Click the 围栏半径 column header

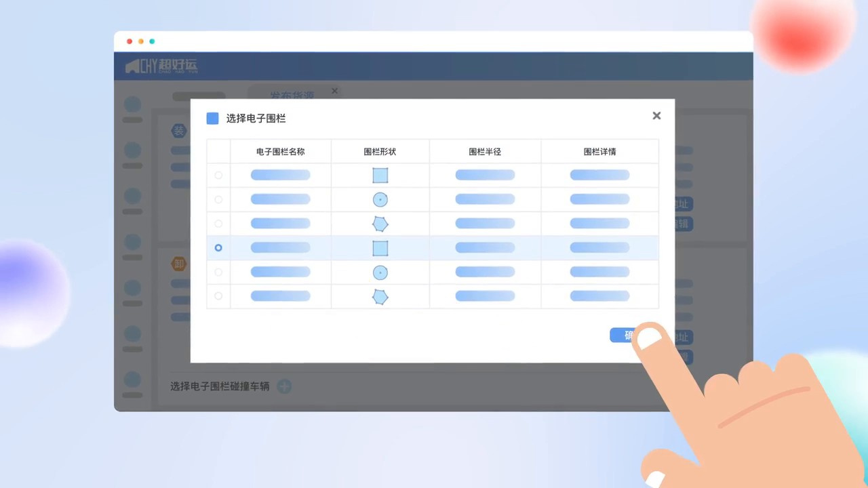485,152
